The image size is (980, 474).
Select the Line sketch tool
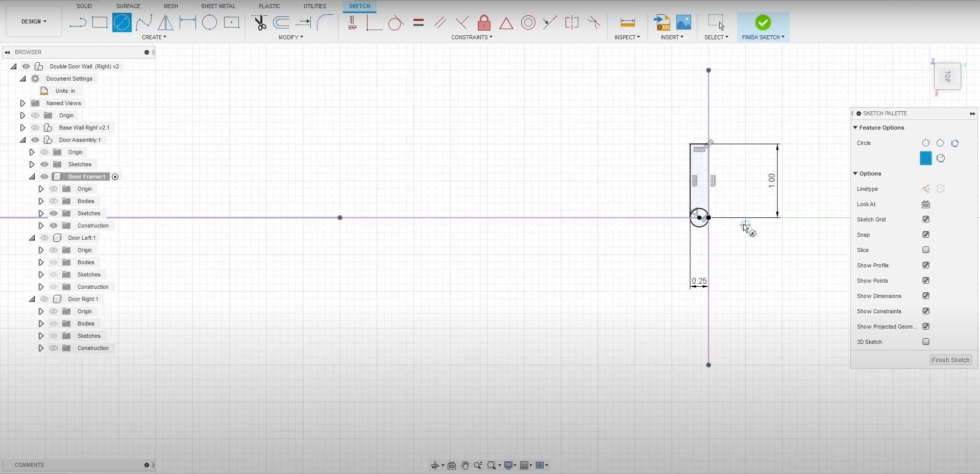pos(78,22)
